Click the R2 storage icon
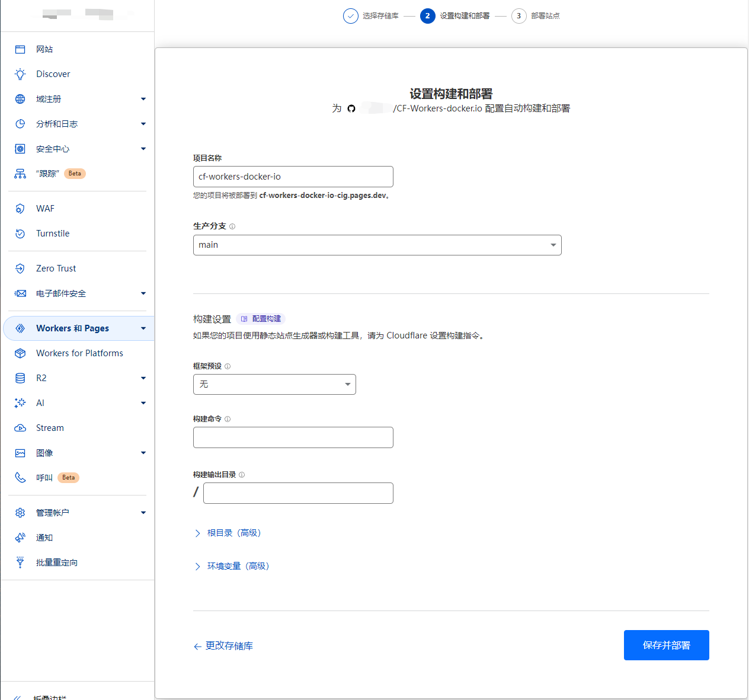 (x=20, y=378)
